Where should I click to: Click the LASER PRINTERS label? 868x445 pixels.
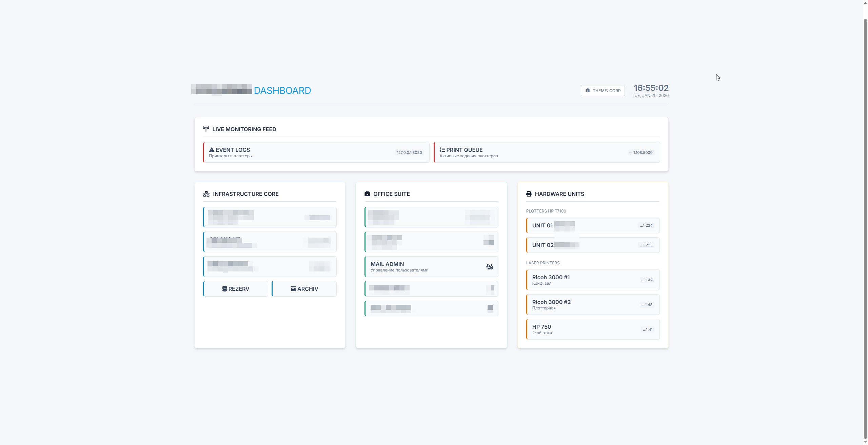pos(543,263)
